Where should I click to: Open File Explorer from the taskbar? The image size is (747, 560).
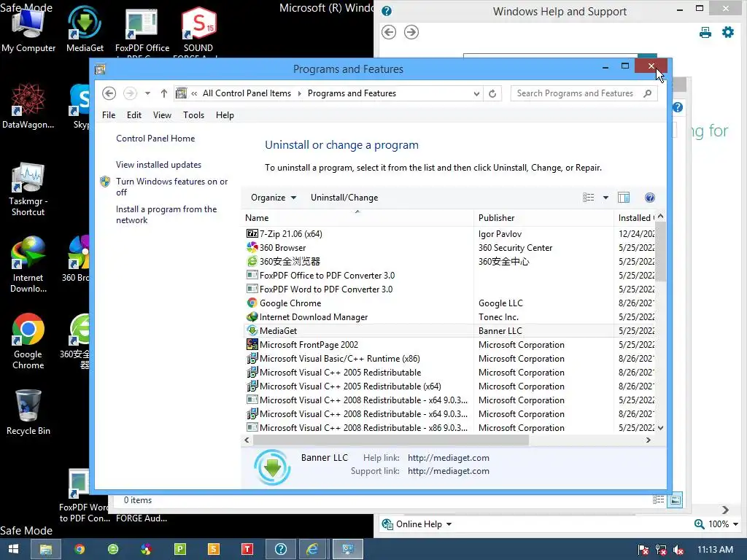click(46, 550)
